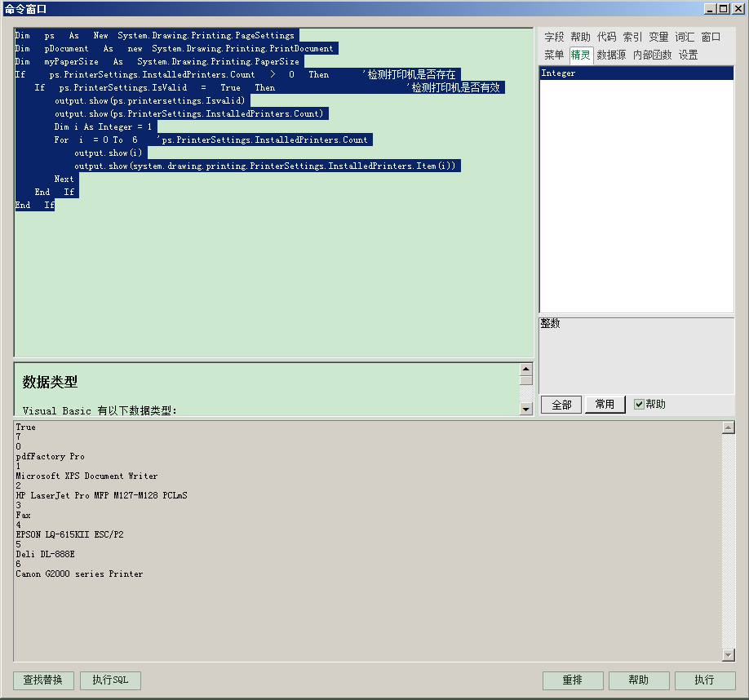Image resolution: width=749 pixels, height=700 pixels.
Task: Click the 'Fax' output line
Action: coord(23,516)
